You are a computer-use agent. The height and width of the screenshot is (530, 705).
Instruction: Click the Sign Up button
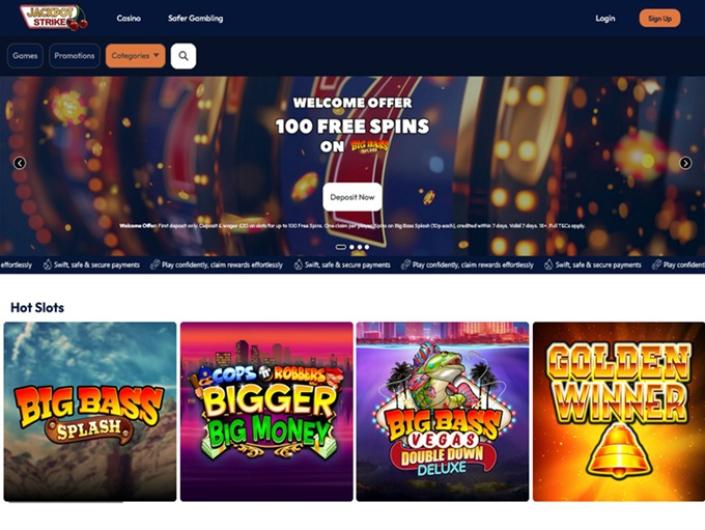(660, 18)
